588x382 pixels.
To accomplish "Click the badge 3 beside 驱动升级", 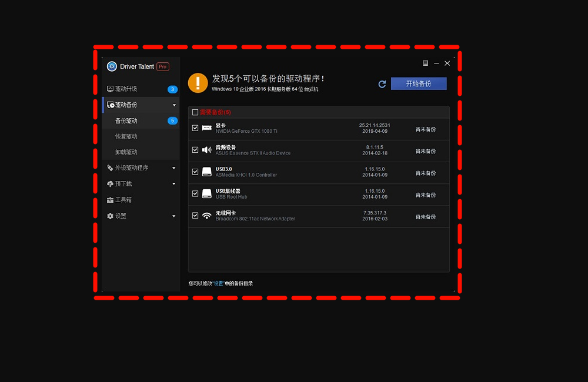I will tap(172, 89).
